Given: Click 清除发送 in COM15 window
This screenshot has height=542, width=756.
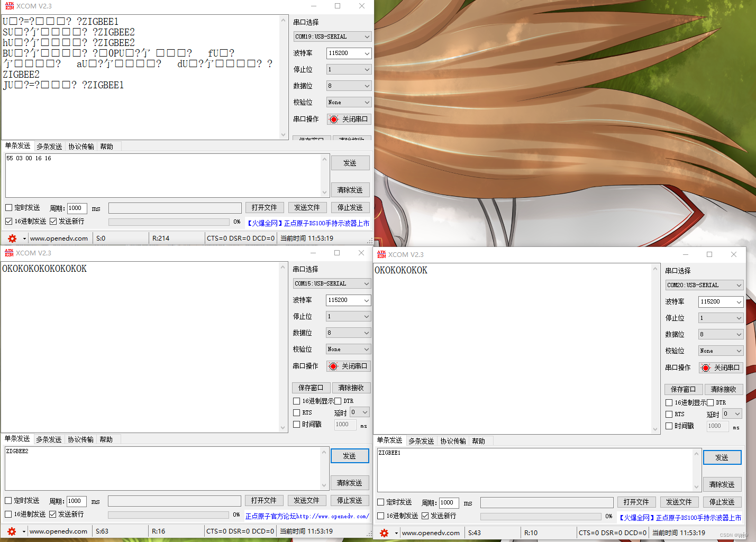Looking at the screenshot, I should (350, 483).
